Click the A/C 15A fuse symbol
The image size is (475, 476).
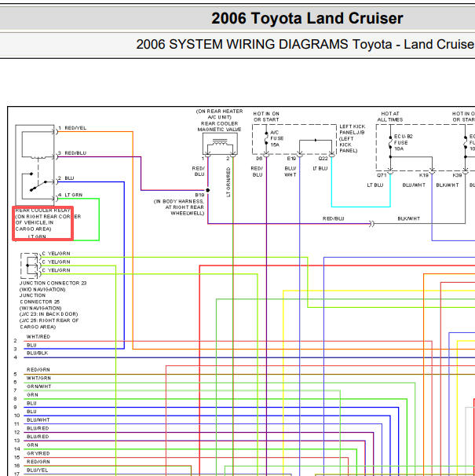point(266,138)
